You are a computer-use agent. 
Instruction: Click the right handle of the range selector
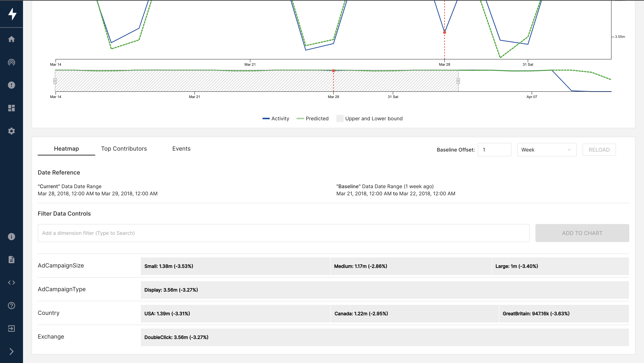point(458,81)
